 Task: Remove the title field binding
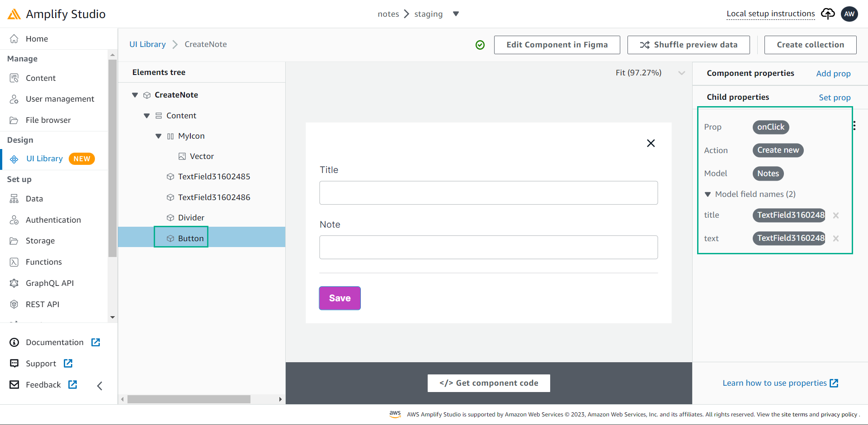pos(836,215)
